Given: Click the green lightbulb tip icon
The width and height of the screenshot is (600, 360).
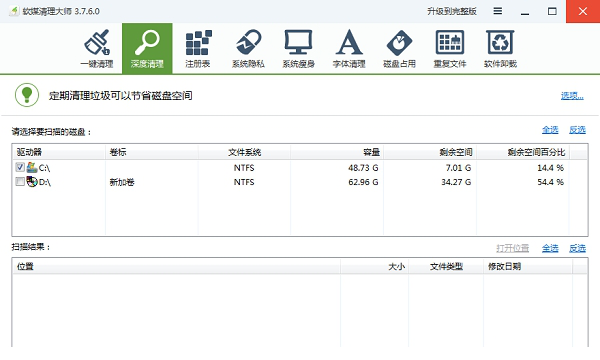Looking at the screenshot, I should point(27,95).
